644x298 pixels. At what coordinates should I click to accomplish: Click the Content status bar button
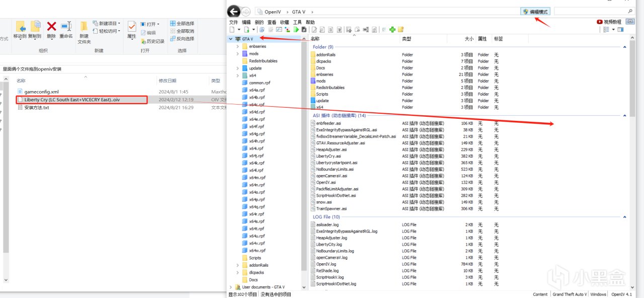tap(540, 294)
